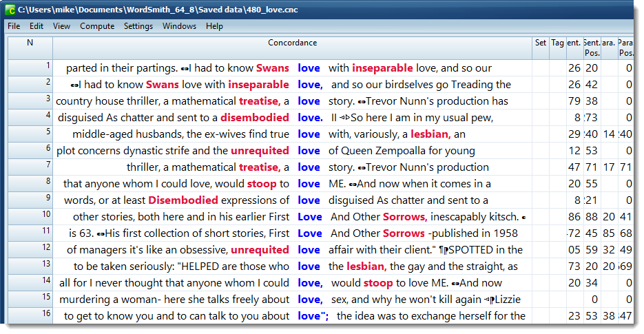This screenshot has height=334, width=644.
Task: Click the Set column header
Action: pos(541,48)
